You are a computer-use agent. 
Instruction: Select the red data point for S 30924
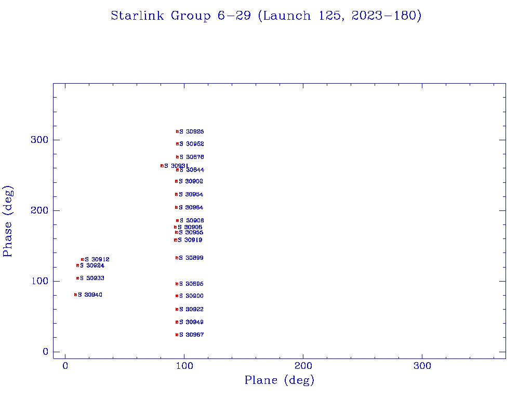pos(78,265)
